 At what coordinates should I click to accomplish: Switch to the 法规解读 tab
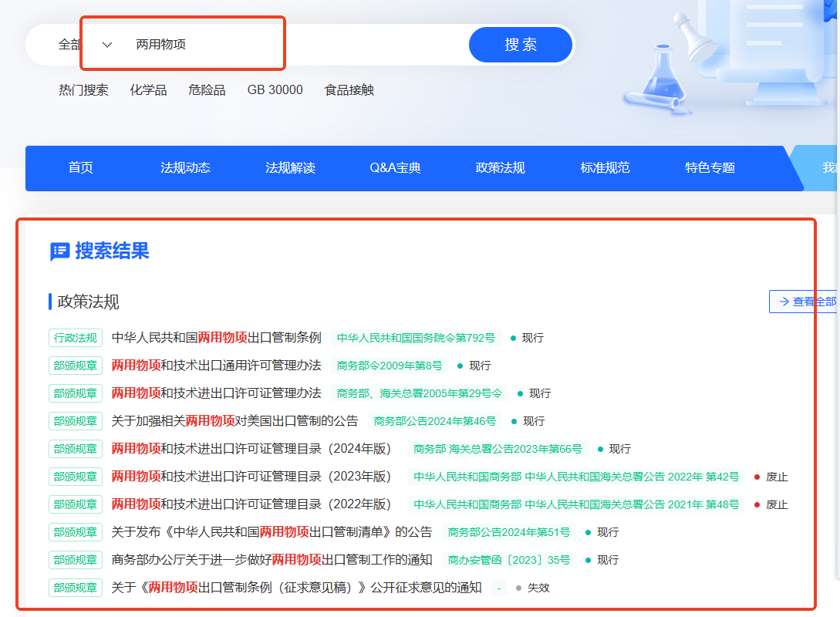[290, 168]
